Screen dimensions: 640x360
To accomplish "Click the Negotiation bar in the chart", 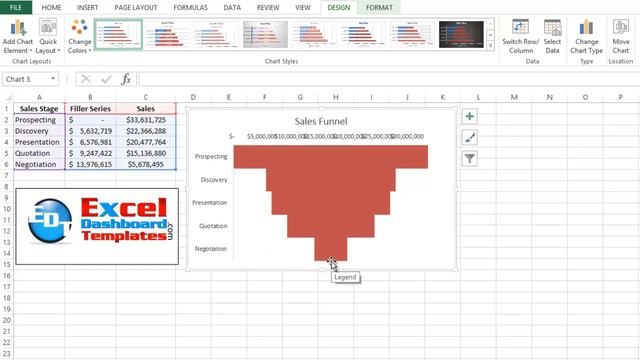I will pyautogui.click(x=331, y=249).
